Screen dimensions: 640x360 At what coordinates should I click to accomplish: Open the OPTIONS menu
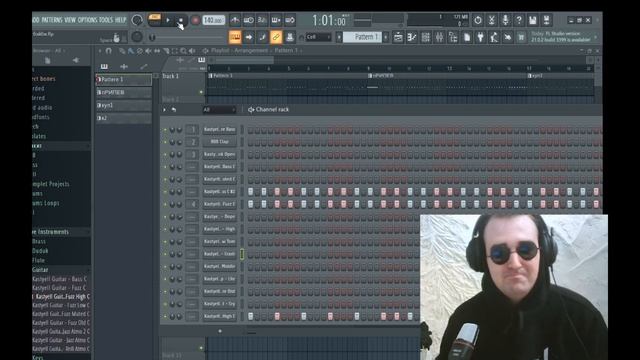pos(87,20)
